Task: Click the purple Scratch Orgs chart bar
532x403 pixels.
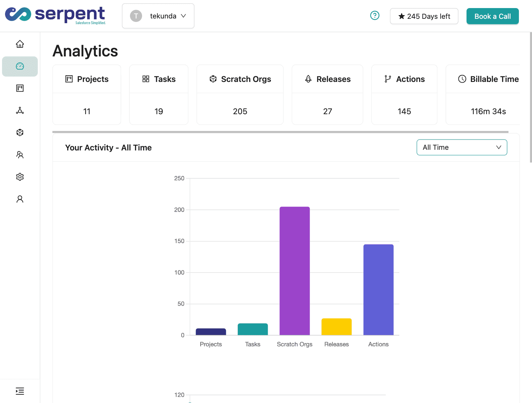Action: tap(295, 271)
